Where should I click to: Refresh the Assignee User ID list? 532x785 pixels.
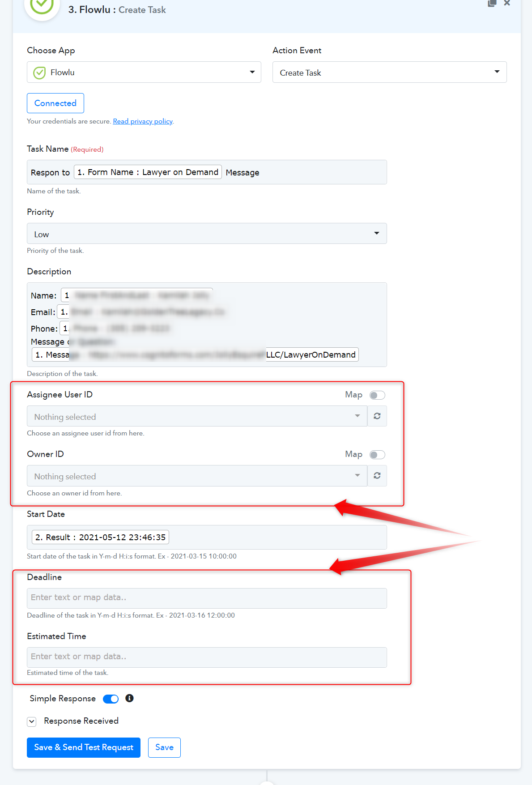377,416
